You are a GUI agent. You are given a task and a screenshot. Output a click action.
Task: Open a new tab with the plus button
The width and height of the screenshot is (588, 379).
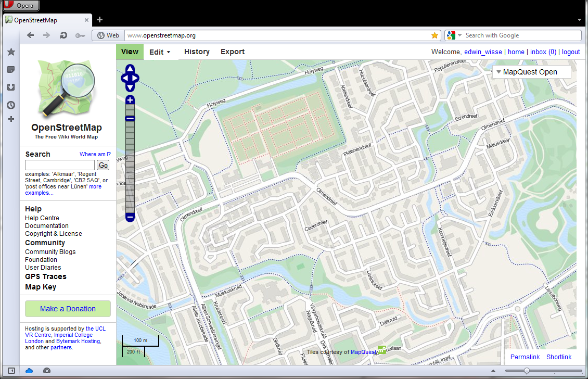pos(99,19)
